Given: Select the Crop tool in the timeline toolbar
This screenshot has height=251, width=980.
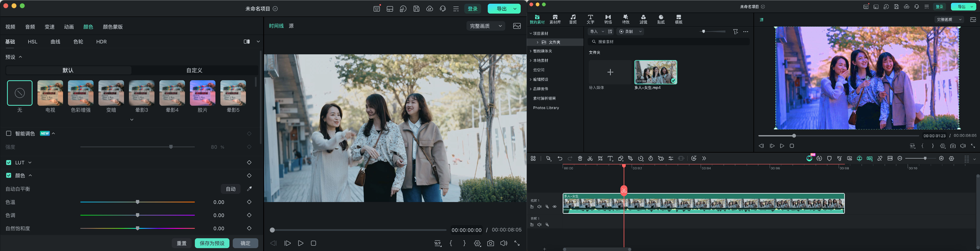Looking at the screenshot, I should pyautogui.click(x=600, y=158).
